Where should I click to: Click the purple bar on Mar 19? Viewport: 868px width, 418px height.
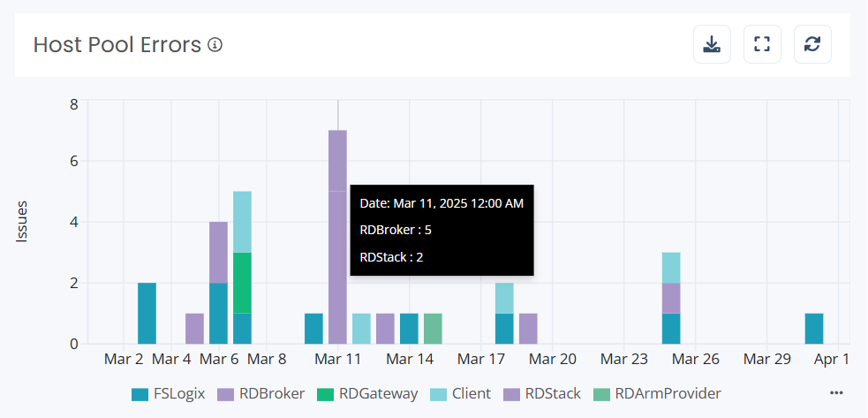528,328
